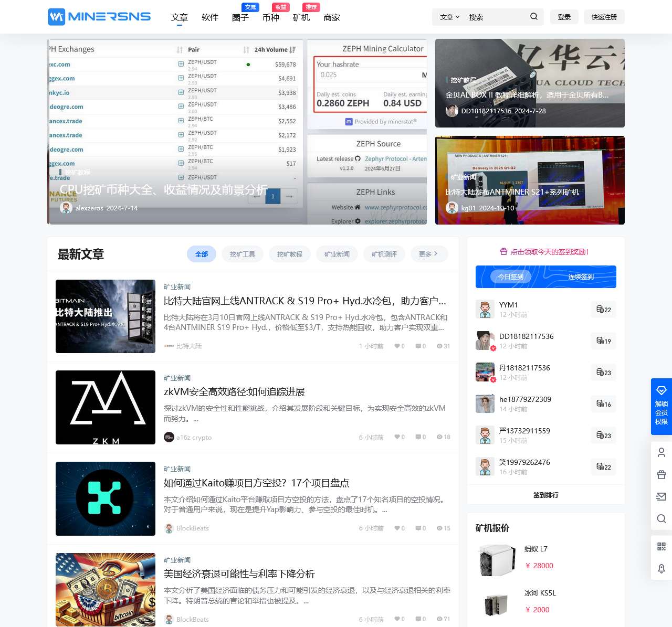Open the Kaito article thumbnail
This screenshot has height=627, width=672.
[x=106, y=498]
